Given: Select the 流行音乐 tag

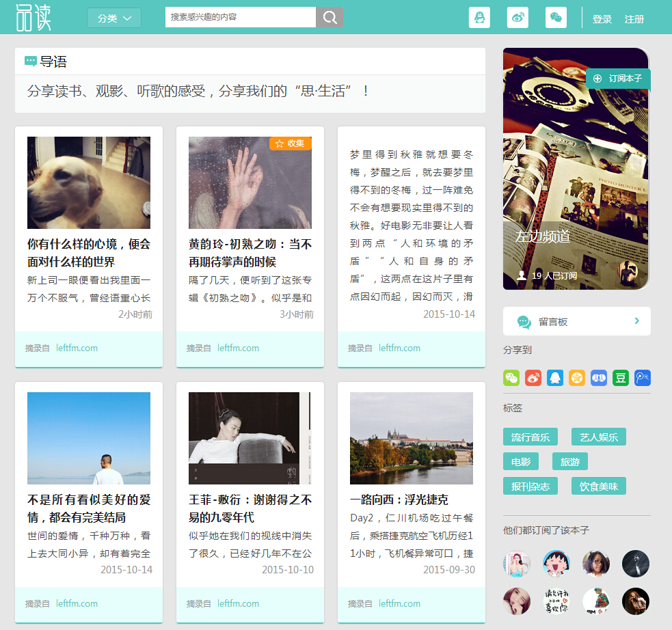Looking at the screenshot, I should [530, 437].
